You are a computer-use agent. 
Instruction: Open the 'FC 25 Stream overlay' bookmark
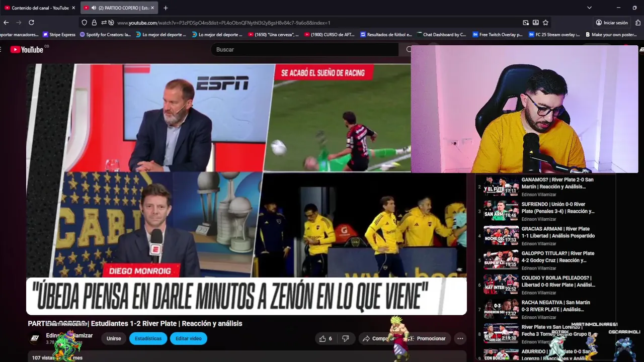(554, 35)
